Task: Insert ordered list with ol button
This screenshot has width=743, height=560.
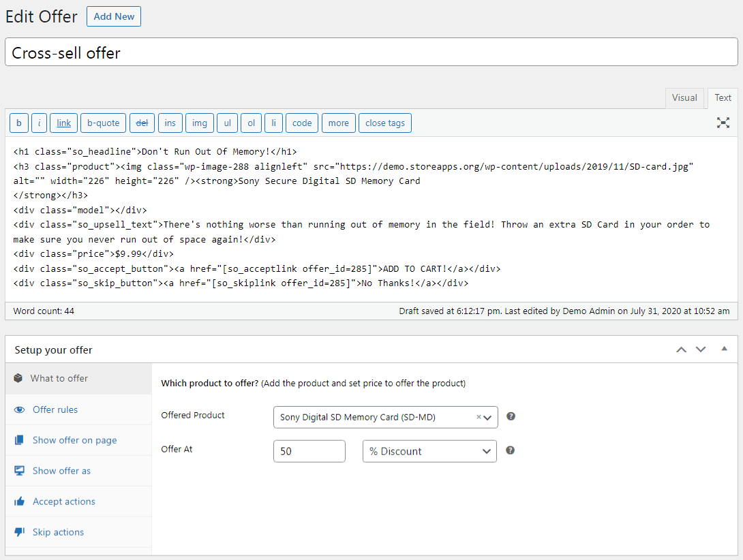Action: pyautogui.click(x=251, y=123)
